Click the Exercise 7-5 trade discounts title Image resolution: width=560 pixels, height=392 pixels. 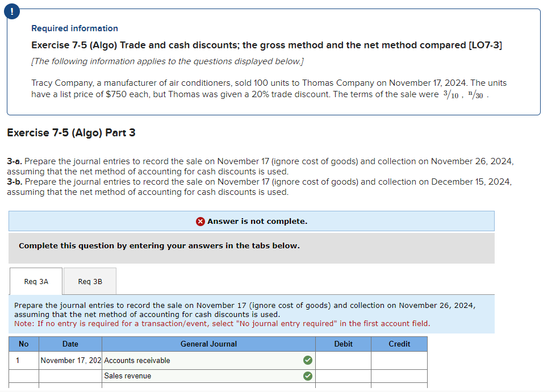[266, 45]
